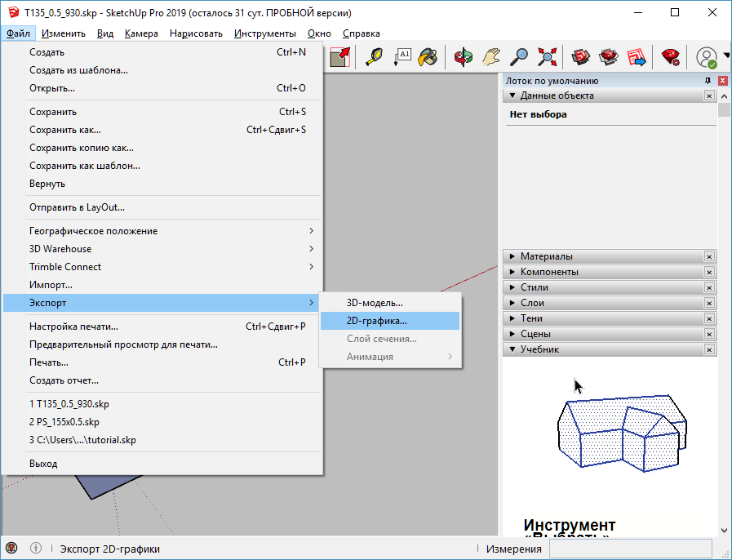Open recent file 2 PS_155x0.5.skp
Screen dimensions: 732x560
64,422
